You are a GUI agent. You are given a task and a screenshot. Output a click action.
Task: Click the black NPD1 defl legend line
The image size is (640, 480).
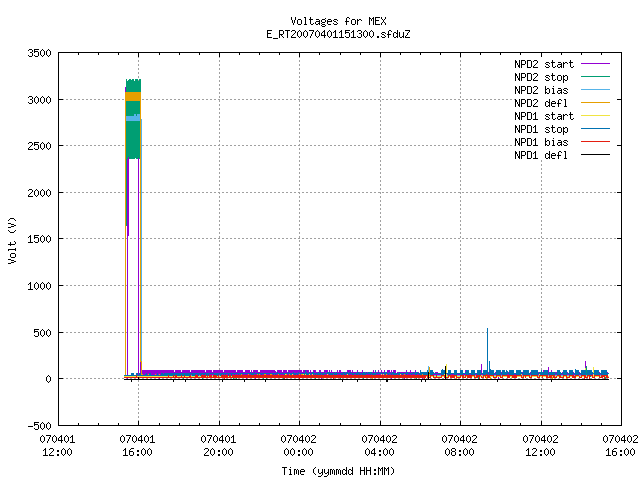596,155
